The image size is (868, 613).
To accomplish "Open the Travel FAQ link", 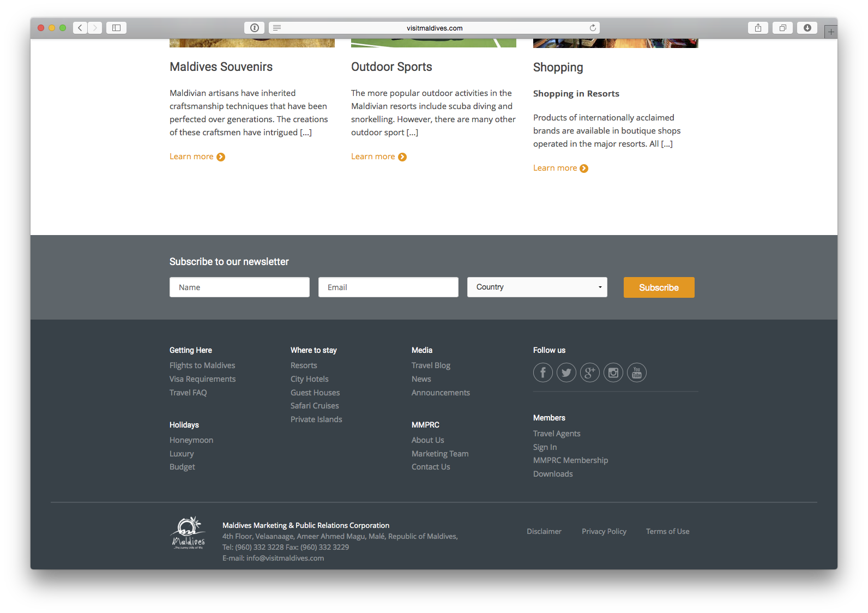I will 188,393.
